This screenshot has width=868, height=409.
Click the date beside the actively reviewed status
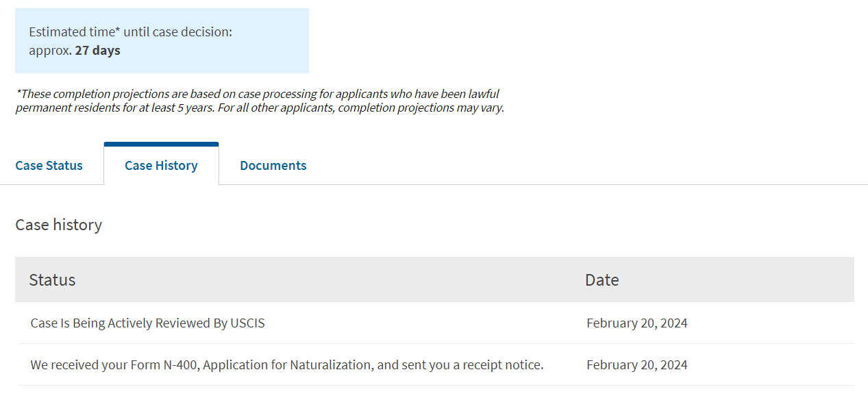(636, 323)
